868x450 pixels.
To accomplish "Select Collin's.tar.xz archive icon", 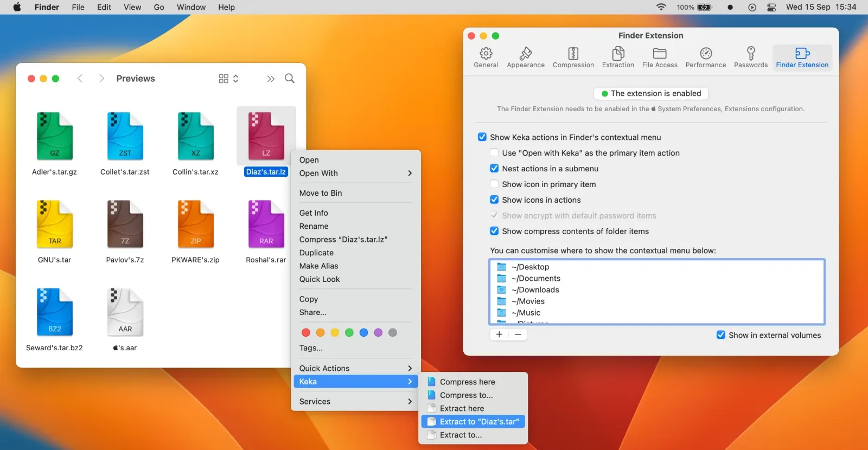I will (196, 136).
